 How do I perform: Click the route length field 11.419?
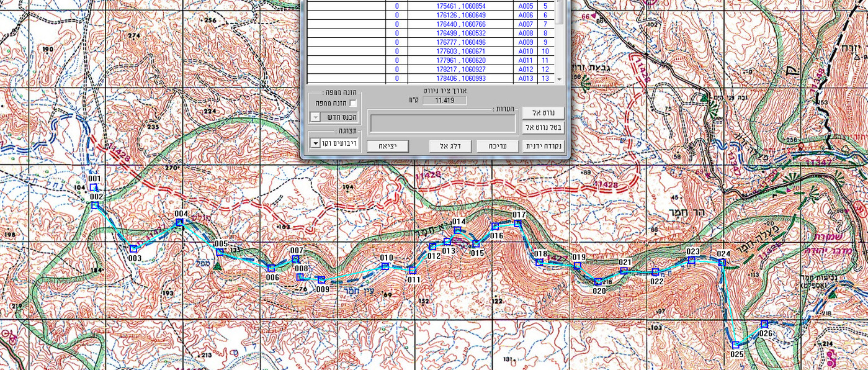pos(444,100)
